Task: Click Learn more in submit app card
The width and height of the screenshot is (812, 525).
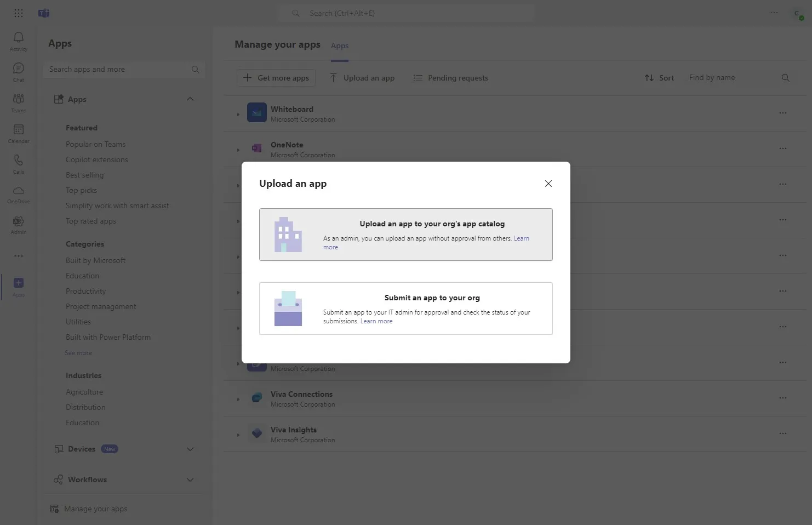Action: click(x=376, y=321)
